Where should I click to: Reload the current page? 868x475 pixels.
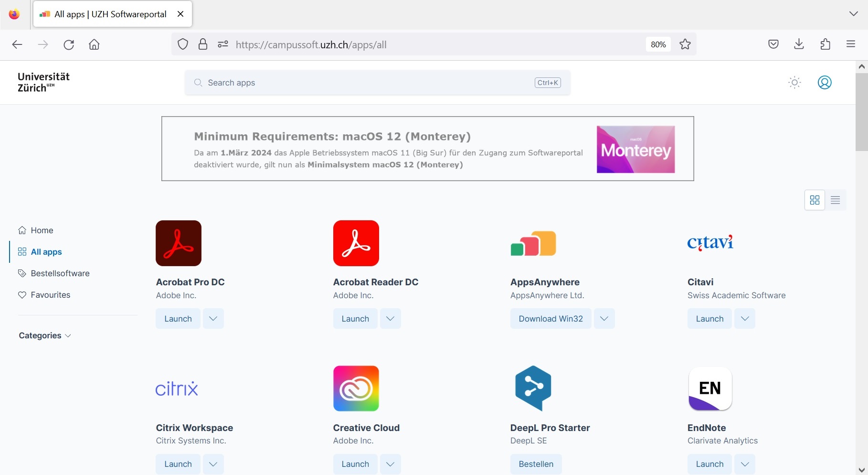pos(69,44)
